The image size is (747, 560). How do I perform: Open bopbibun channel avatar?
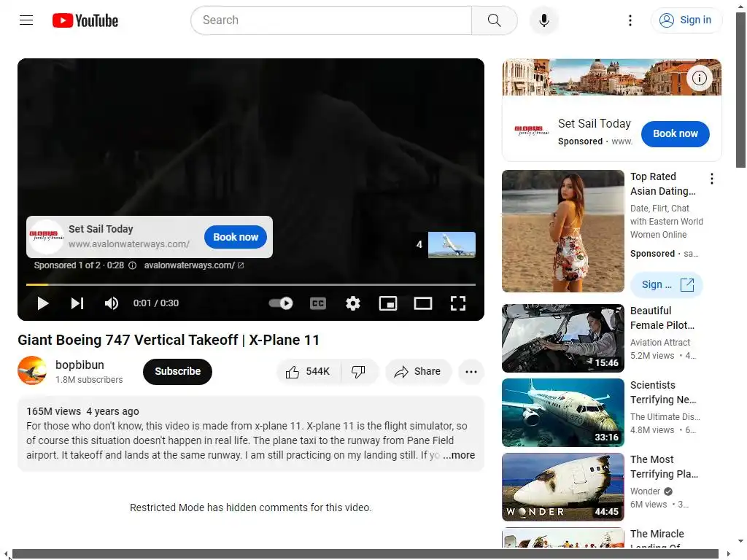(32, 370)
